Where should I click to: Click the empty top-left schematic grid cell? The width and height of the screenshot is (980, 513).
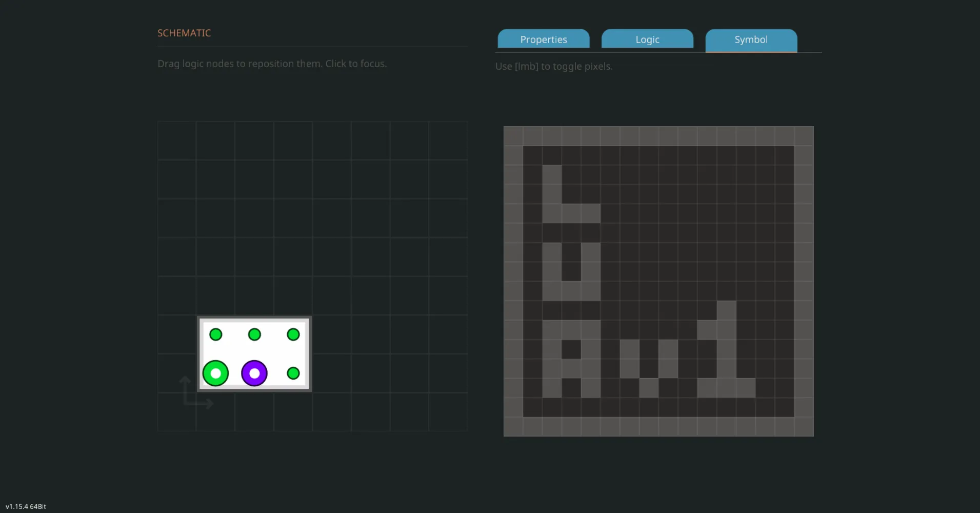(x=177, y=141)
